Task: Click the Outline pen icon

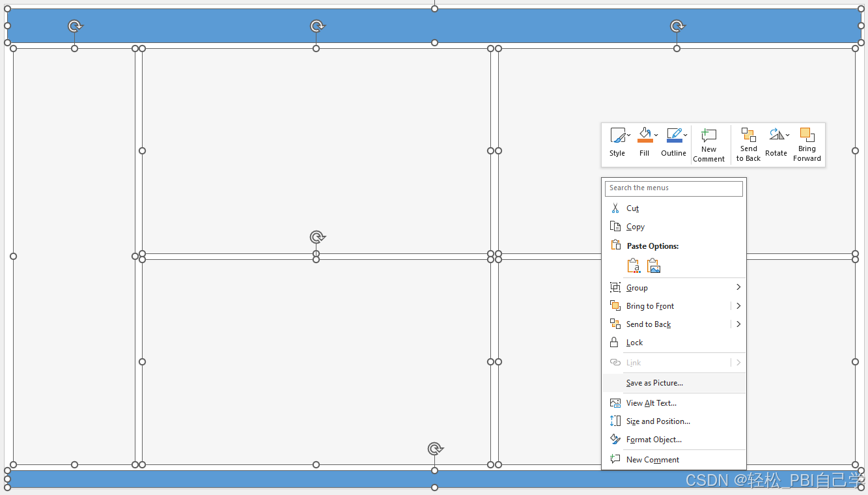Action: (x=674, y=135)
